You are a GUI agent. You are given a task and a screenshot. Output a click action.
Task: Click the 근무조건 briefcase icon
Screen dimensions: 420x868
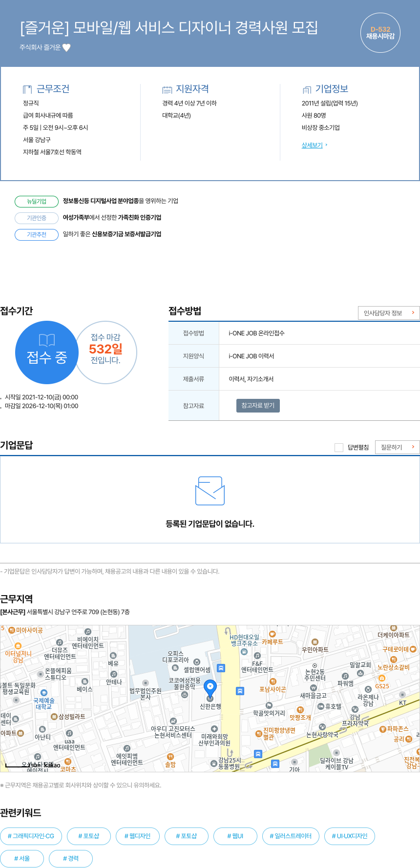tap(27, 89)
